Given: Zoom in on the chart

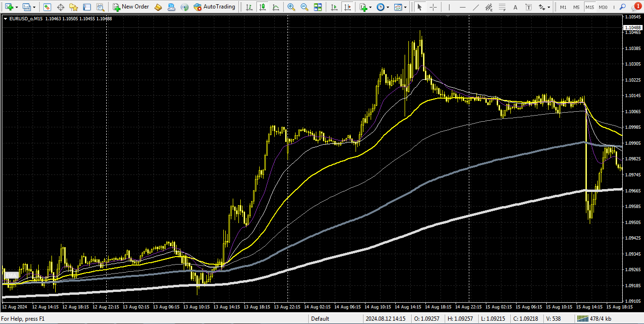Looking at the screenshot, I should coord(291,7).
